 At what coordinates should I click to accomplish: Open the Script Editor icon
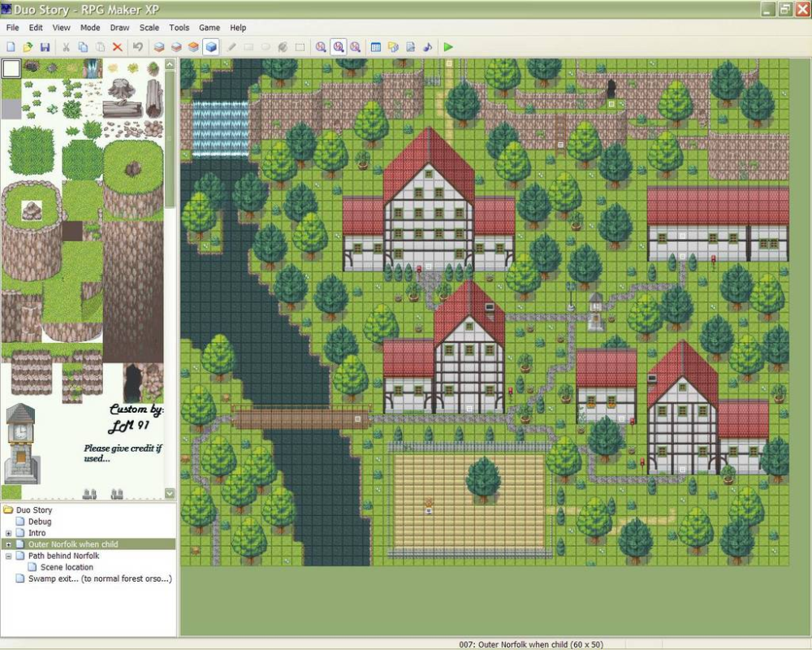click(x=410, y=47)
